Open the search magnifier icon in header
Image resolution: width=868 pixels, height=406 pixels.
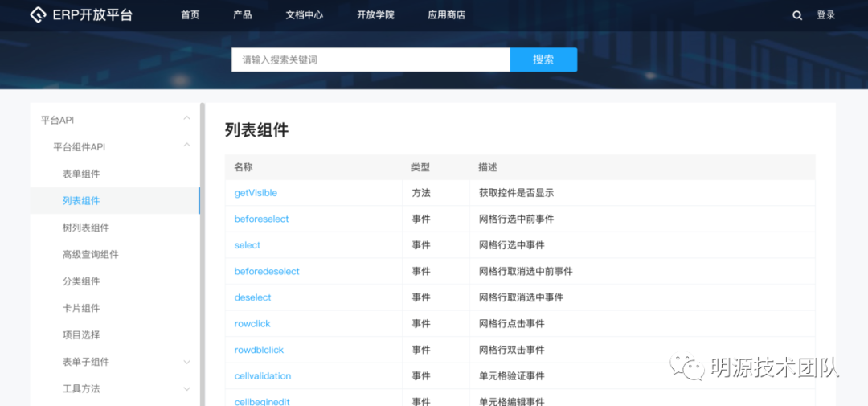coord(797,15)
